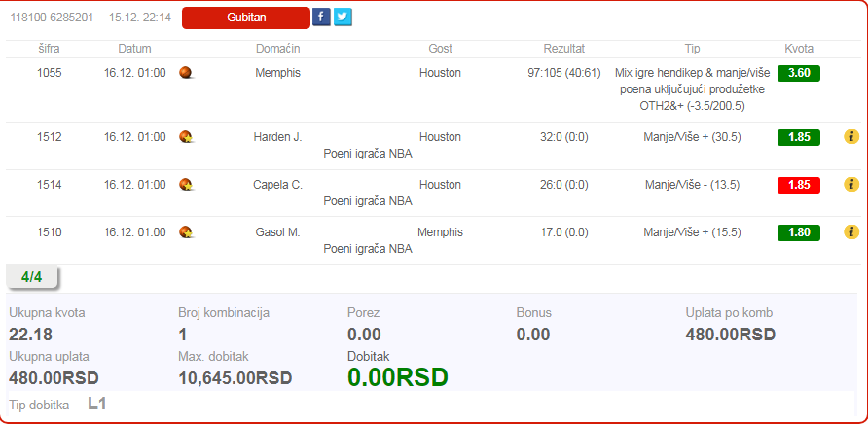Open info icon for Harden J. bet

[x=850, y=137]
